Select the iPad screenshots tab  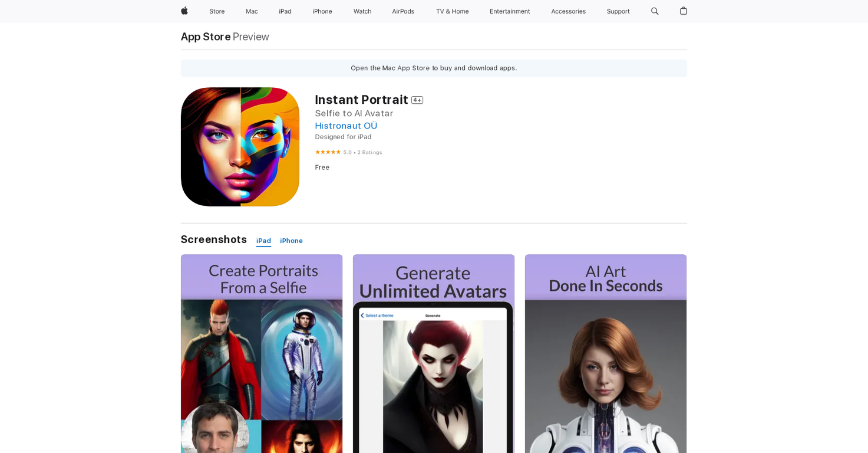pyautogui.click(x=263, y=241)
